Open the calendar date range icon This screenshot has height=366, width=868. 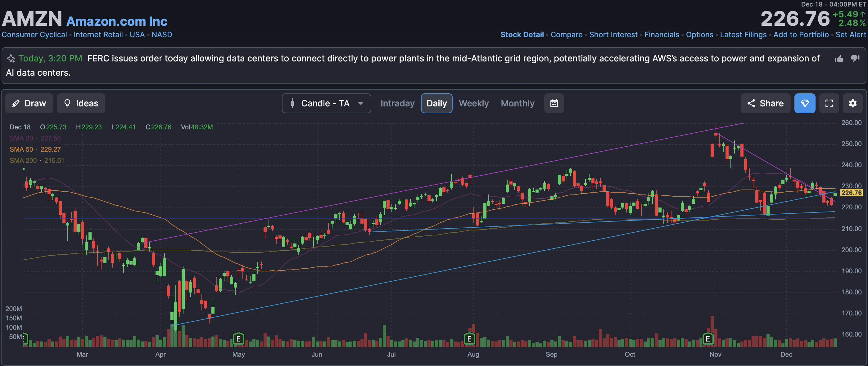coord(554,103)
